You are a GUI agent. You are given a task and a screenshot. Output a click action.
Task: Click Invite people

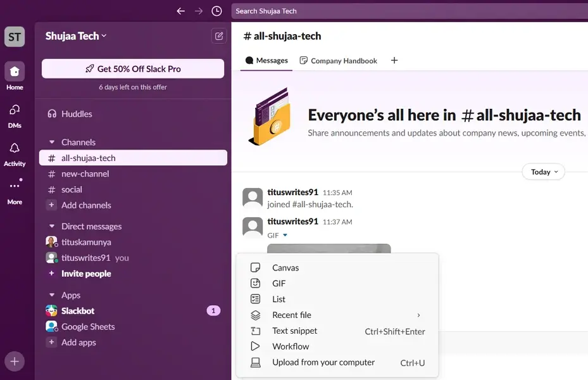[133, 274]
